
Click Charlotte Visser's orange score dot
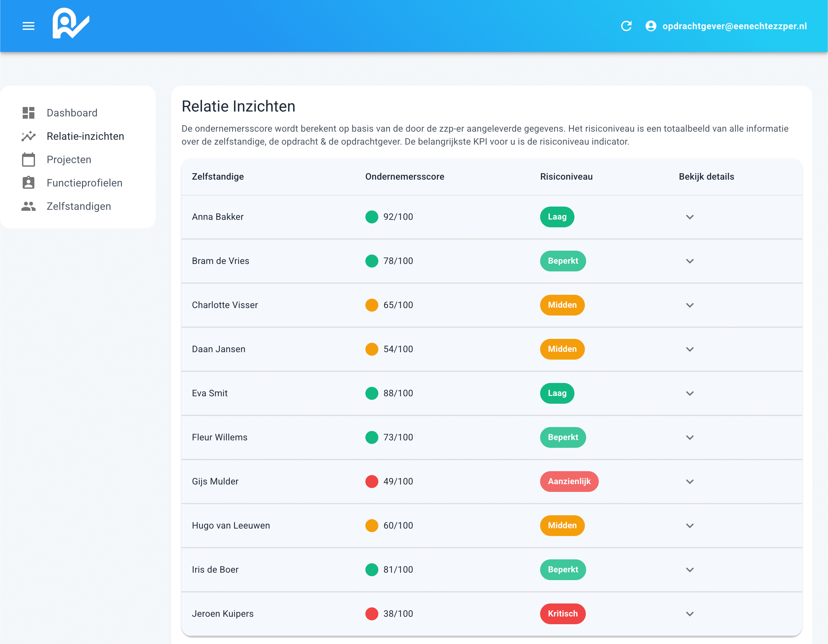click(372, 305)
